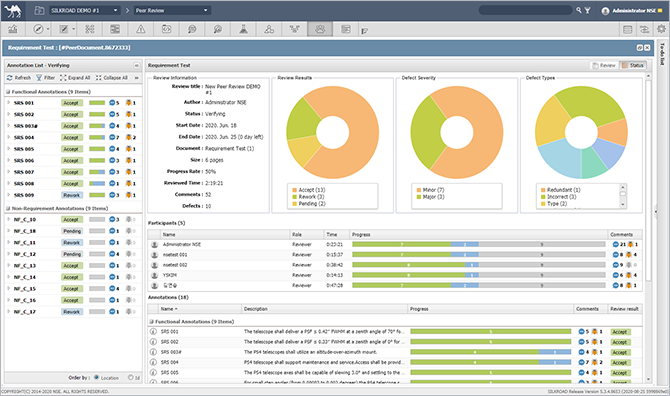
Task: Sort annotations by Description column header
Action: coord(324,309)
